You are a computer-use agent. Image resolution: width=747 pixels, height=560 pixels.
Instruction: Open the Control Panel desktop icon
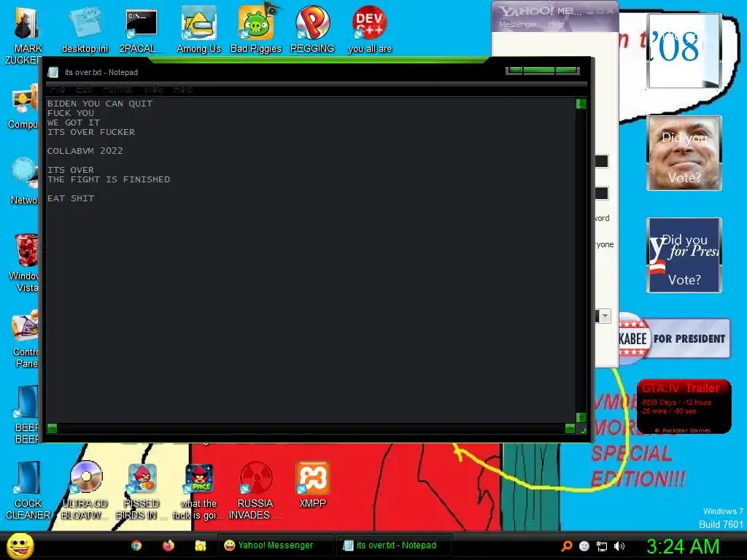[26, 339]
